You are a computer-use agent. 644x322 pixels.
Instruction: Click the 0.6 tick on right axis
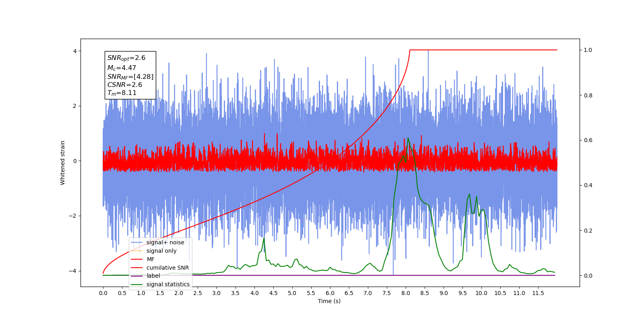(x=588, y=140)
